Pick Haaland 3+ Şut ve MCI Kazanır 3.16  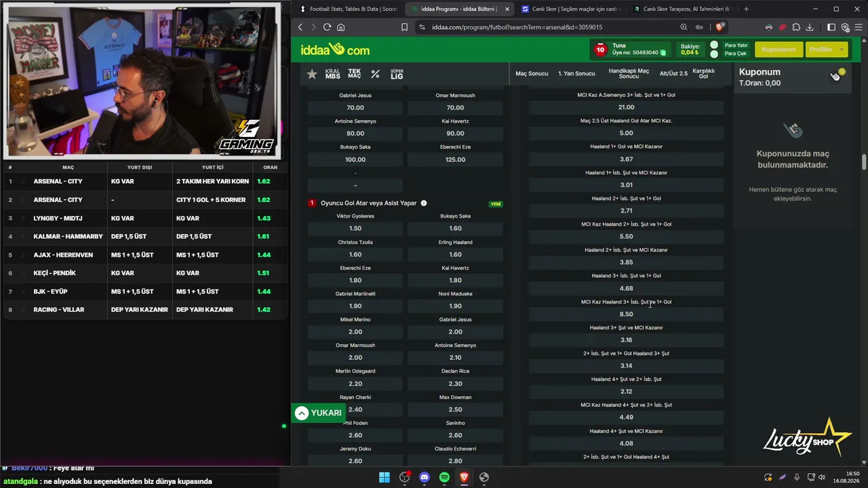626,340
